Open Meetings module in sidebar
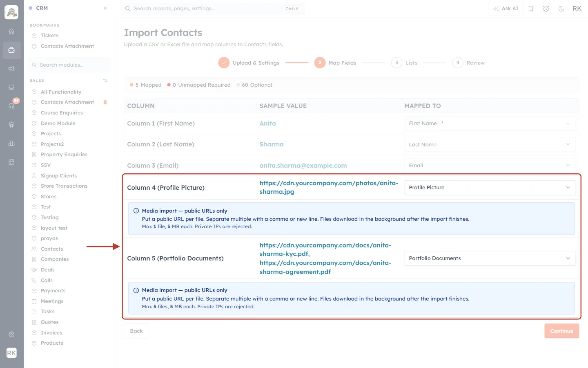Image resolution: width=588 pixels, height=368 pixels. [x=52, y=301]
